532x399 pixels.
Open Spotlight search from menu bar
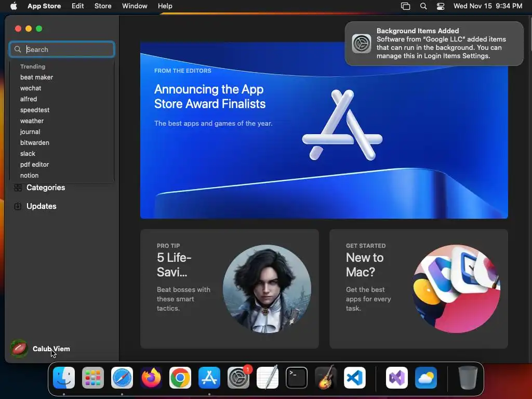[423, 6]
